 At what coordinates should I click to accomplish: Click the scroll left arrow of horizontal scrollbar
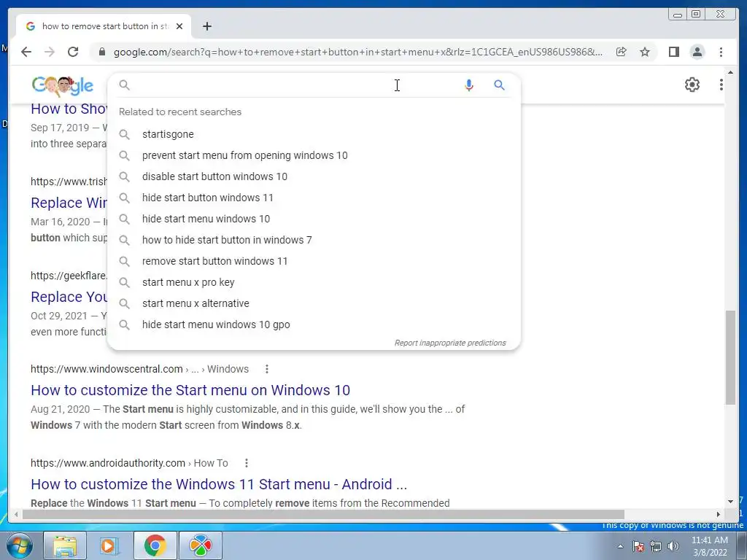[16, 514]
